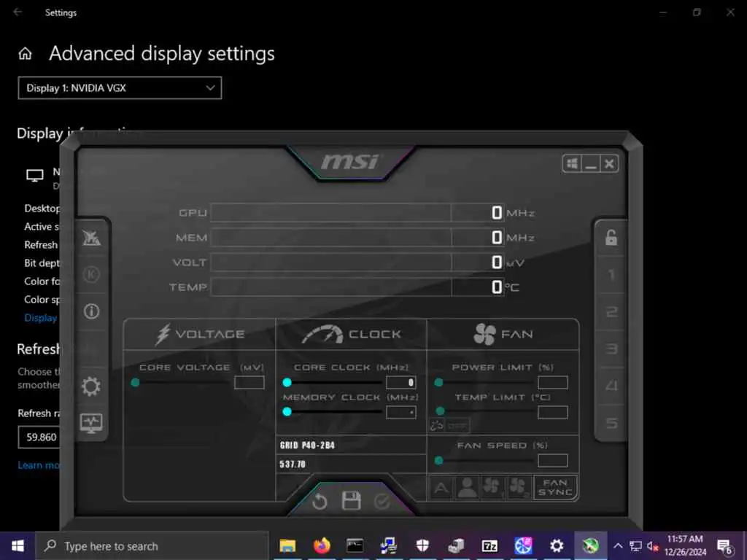Toggle Apply at Windows startup icon
747x560 pixels.
click(x=572, y=164)
